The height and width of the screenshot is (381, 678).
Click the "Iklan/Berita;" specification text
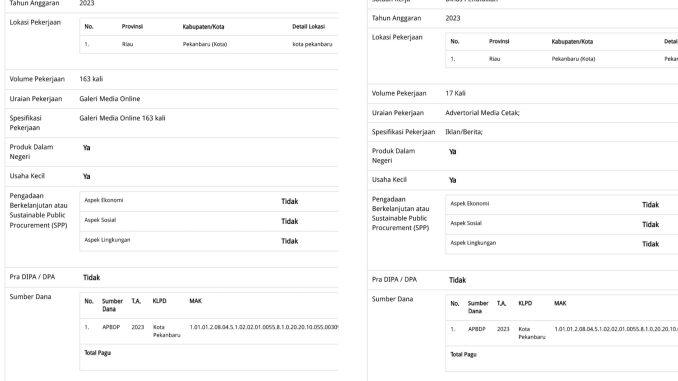[x=464, y=132]
